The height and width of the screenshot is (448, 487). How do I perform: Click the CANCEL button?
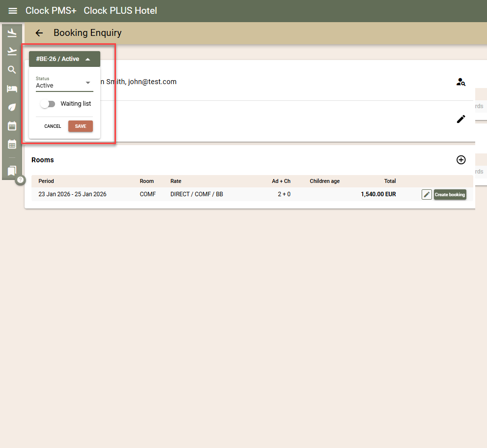click(53, 126)
